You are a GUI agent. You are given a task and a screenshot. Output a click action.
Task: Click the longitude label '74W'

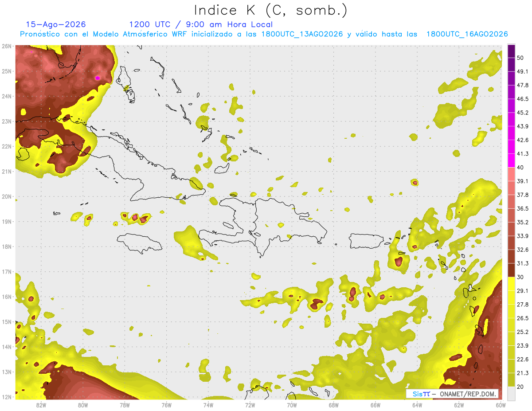[x=208, y=405]
